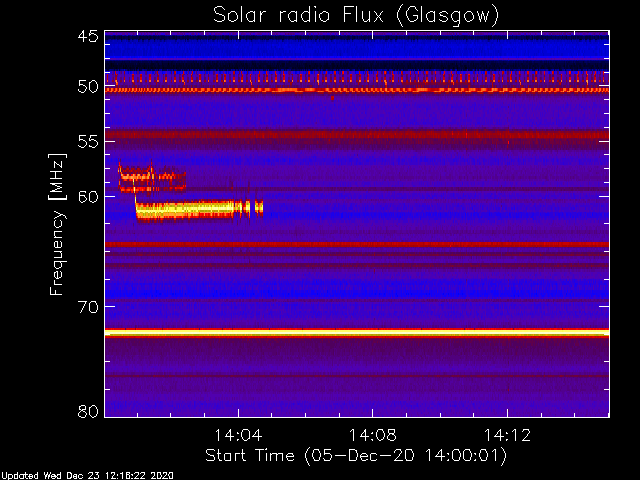
Task: Click the bright yellow burst near 61 MHz
Action: 199,209
